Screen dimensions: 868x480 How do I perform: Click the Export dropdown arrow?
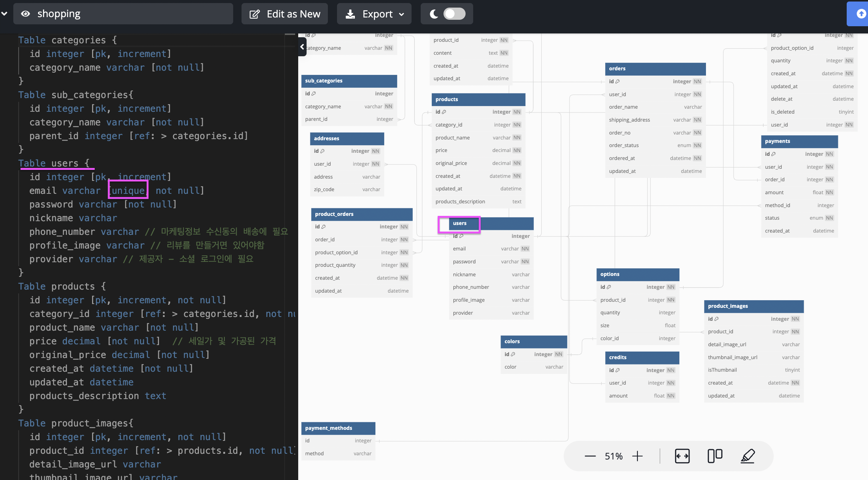click(x=402, y=14)
